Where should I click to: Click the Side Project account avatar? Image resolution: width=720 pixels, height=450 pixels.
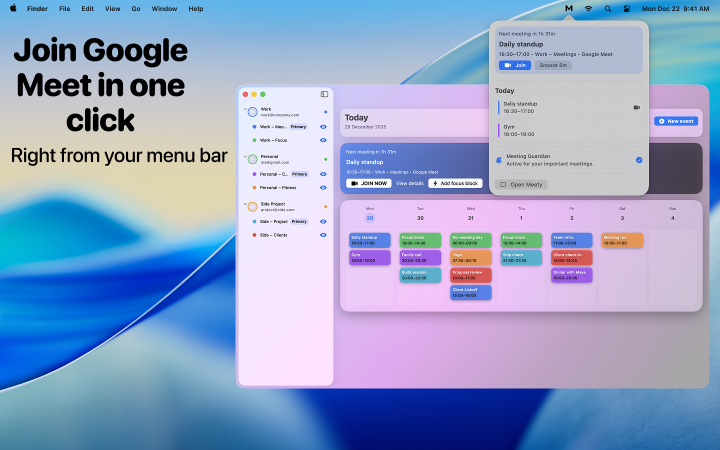coord(253,207)
